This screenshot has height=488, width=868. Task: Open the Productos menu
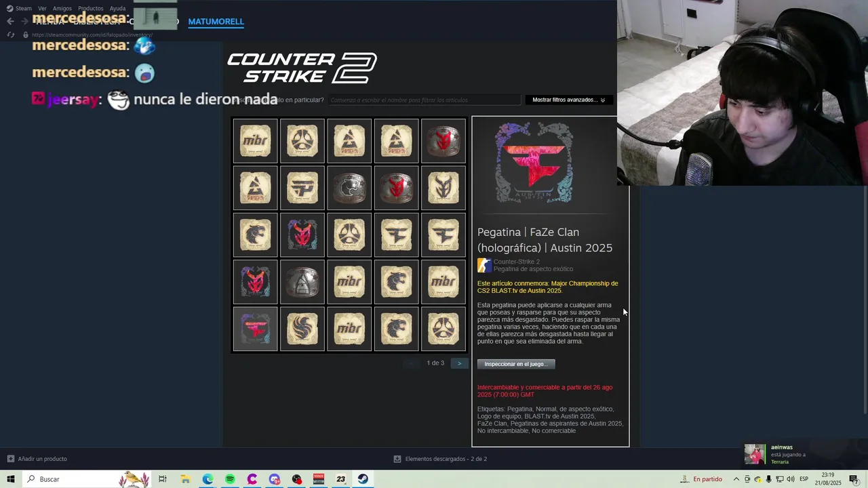91,8
